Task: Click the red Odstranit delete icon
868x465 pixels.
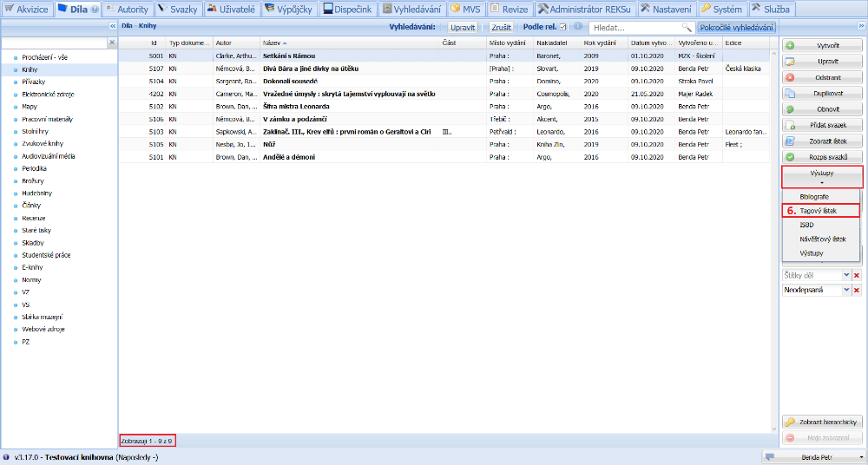Action: point(791,77)
